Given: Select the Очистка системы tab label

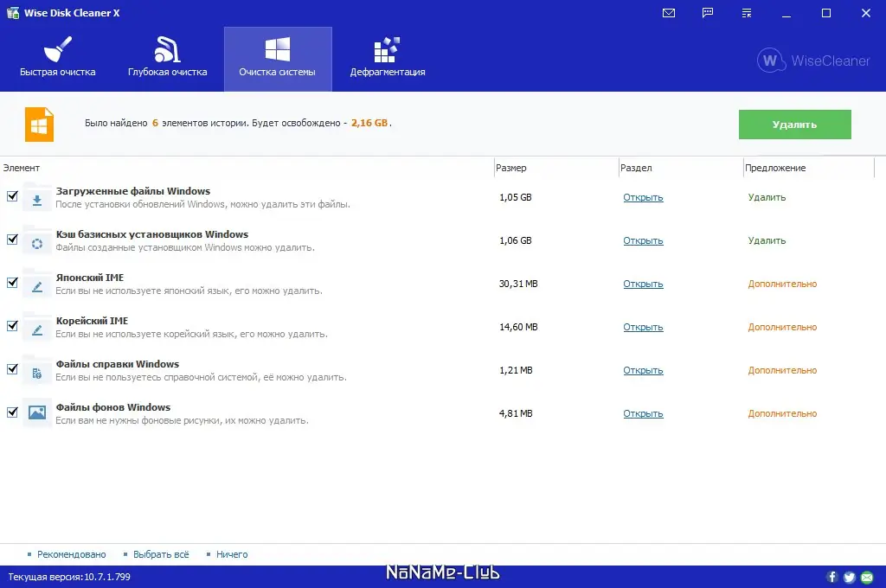Looking at the screenshot, I should [x=277, y=72].
